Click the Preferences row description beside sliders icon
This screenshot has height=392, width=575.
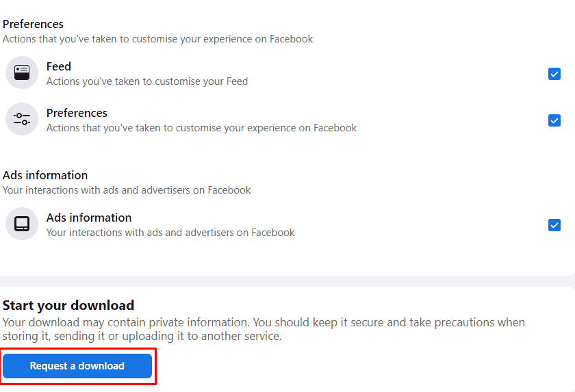201,128
